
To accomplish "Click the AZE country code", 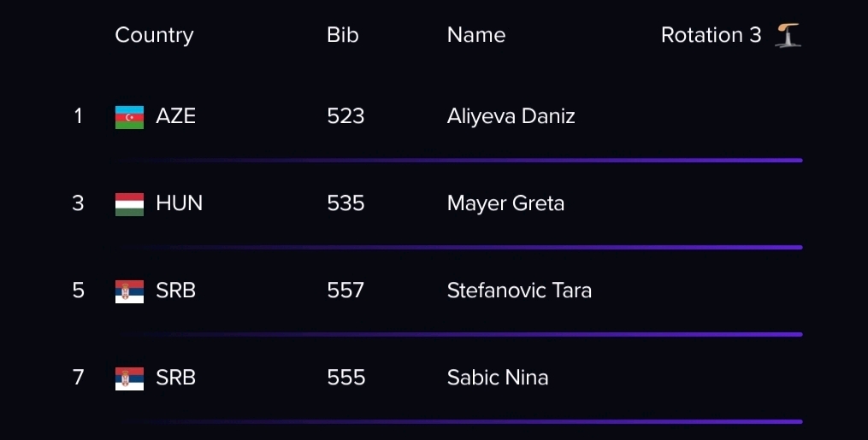I will 176,117.
